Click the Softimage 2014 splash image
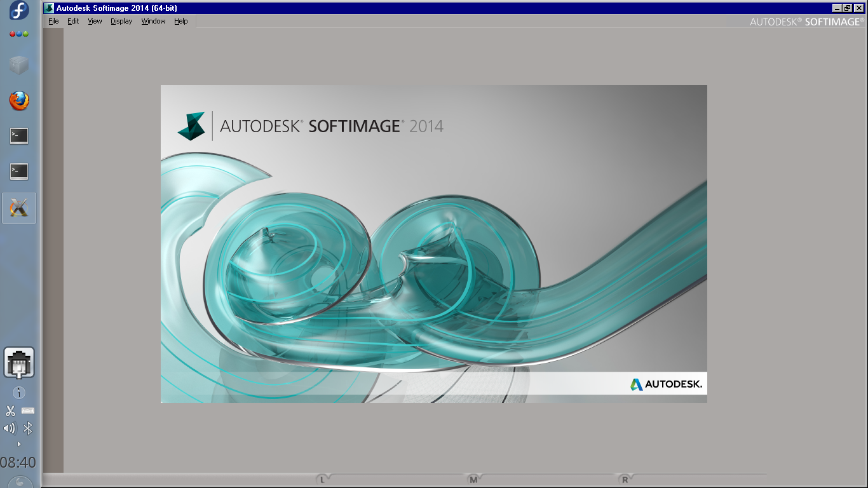 [434, 244]
